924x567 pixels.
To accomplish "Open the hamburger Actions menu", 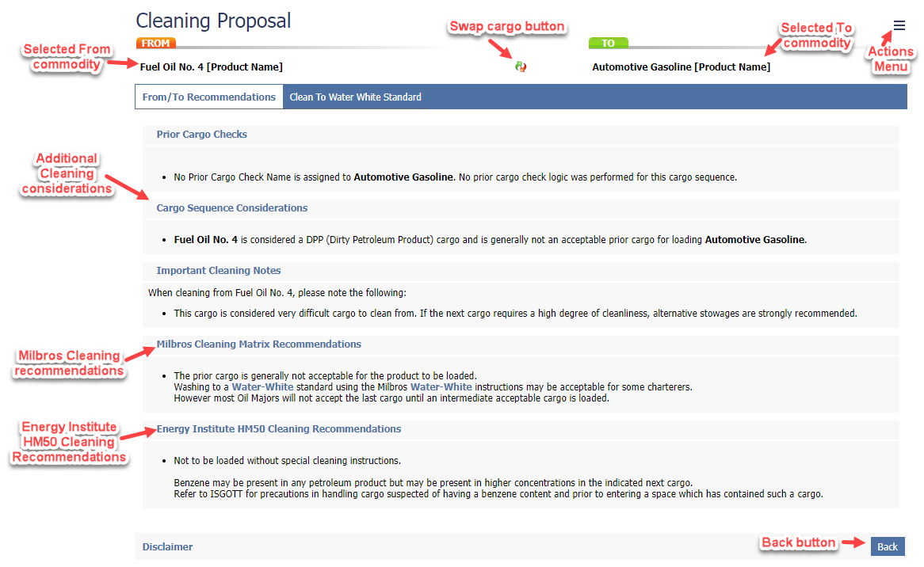I will pyautogui.click(x=899, y=25).
